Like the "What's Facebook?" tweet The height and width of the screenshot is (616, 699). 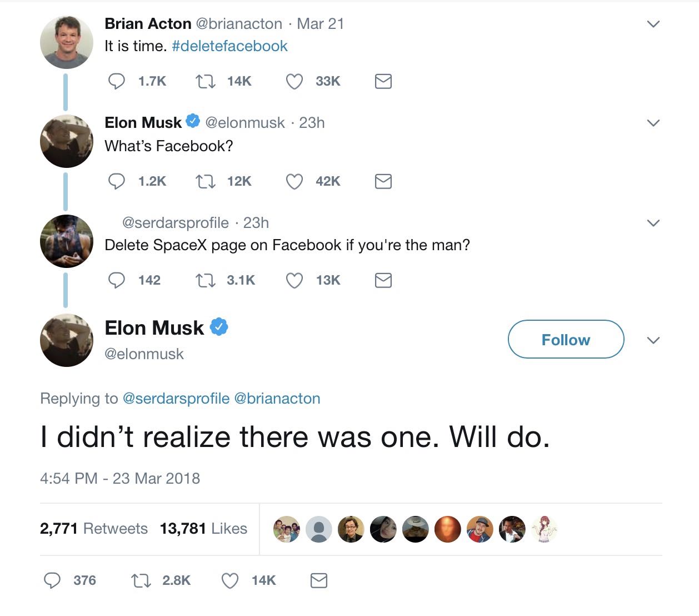(294, 181)
